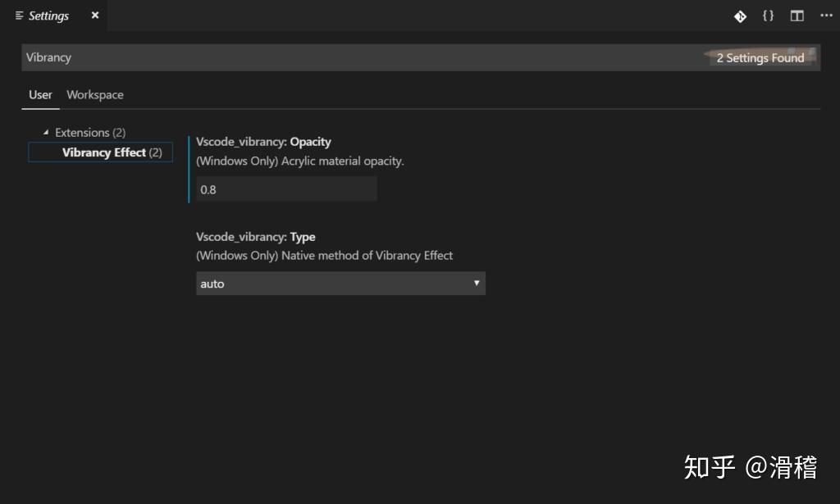Select the User settings tab
840x504 pixels.
click(39, 94)
